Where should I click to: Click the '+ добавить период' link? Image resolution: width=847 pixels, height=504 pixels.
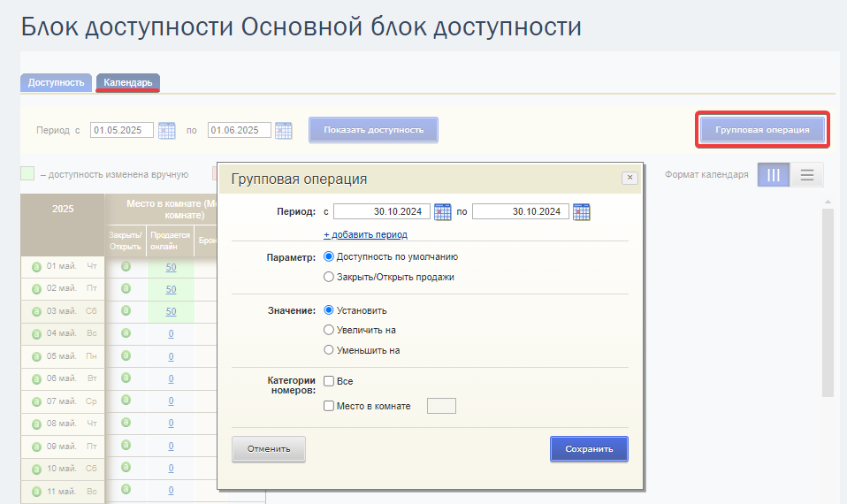[365, 234]
